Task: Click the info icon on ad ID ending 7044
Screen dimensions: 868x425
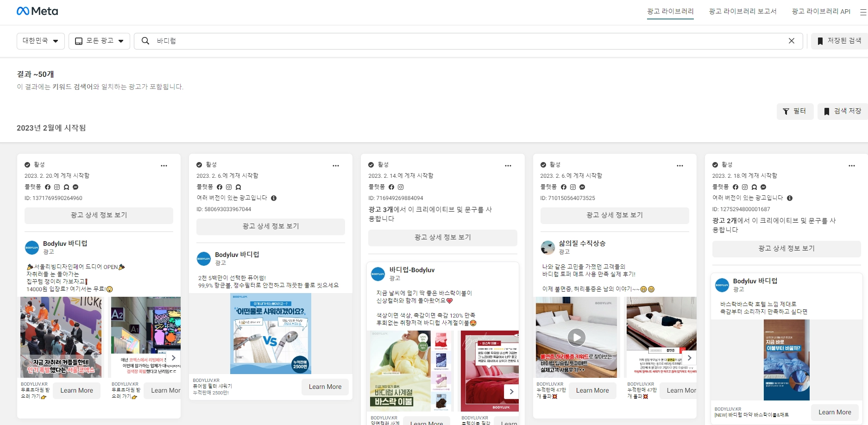Action: pos(274,198)
